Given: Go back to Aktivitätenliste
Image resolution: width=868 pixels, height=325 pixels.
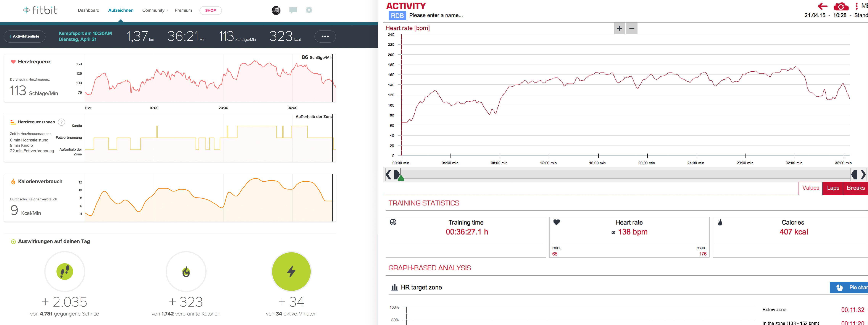Looking at the screenshot, I should click(x=25, y=36).
